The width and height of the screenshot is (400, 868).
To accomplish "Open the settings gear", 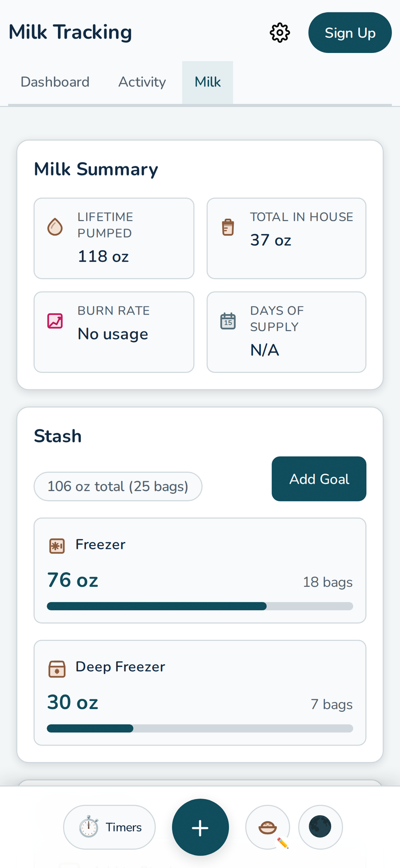I will [280, 32].
